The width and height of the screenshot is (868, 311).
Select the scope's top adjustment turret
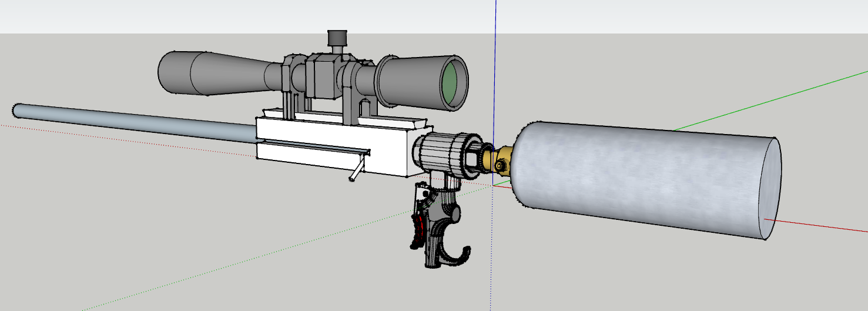[x=337, y=39]
